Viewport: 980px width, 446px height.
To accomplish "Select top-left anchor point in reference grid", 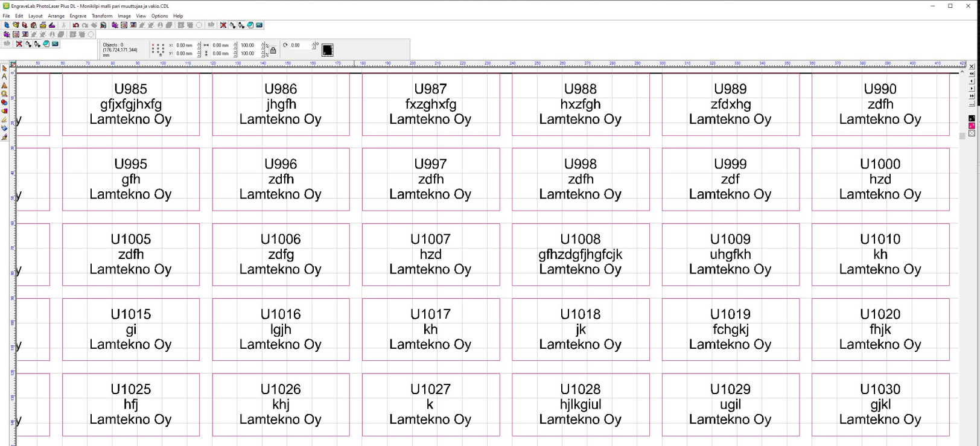I will tap(153, 45).
